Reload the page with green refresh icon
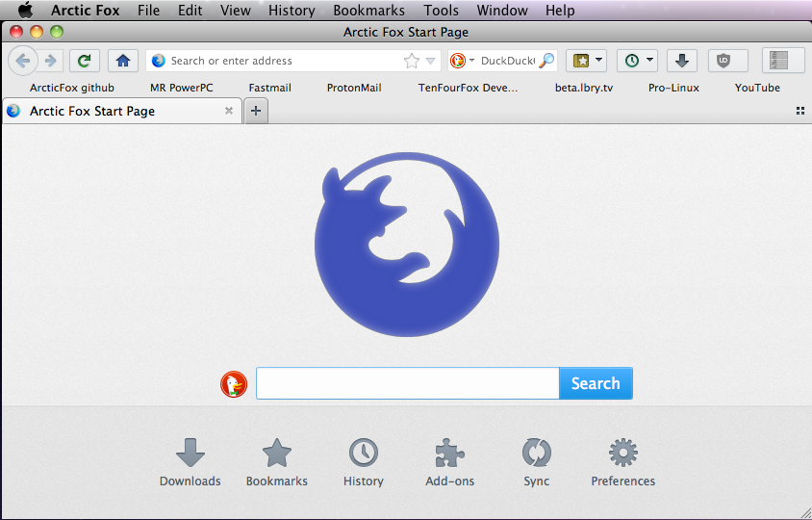The height and width of the screenshot is (520, 812). click(84, 61)
